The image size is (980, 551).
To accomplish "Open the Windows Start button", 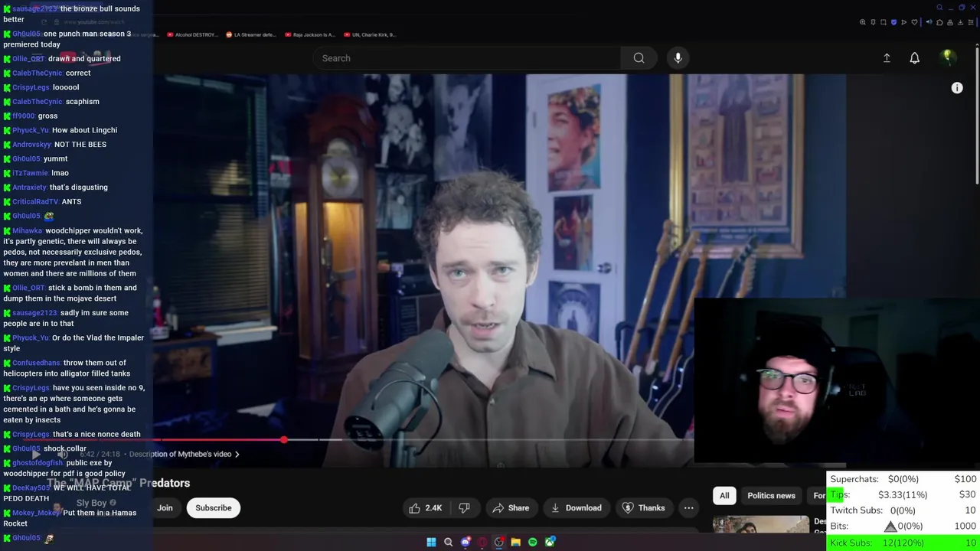I will point(431,543).
